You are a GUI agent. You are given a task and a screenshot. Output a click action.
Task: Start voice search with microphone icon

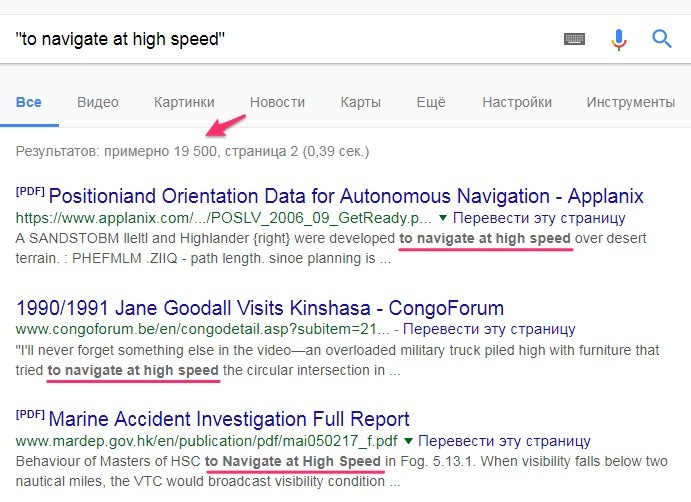[619, 39]
